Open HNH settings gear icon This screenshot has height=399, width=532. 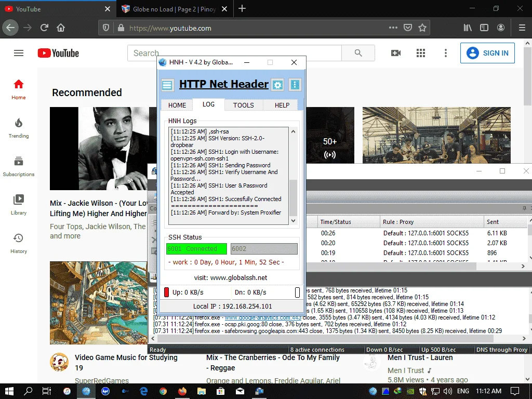277,85
